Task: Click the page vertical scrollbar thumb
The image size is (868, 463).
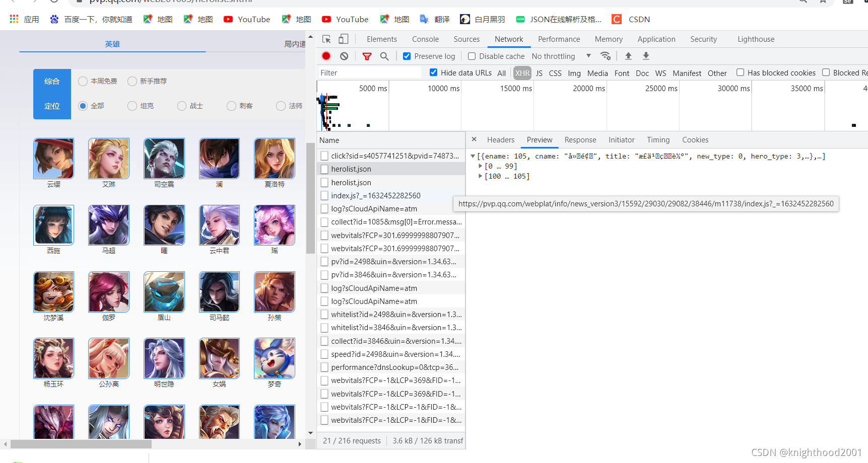Action: pos(310,198)
